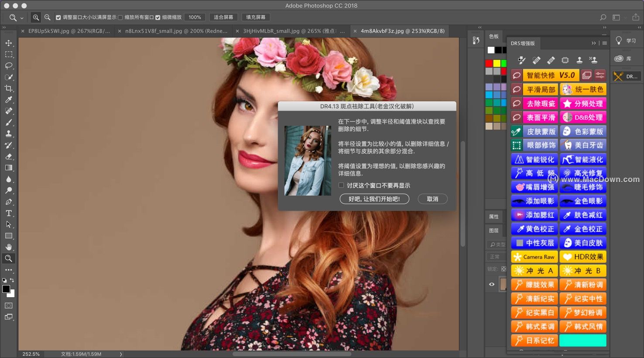The height and width of the screenshot is (358, 644).
Task: Expand the DR5增强版 panel double-arrow
Action: [x=593, y=43]
